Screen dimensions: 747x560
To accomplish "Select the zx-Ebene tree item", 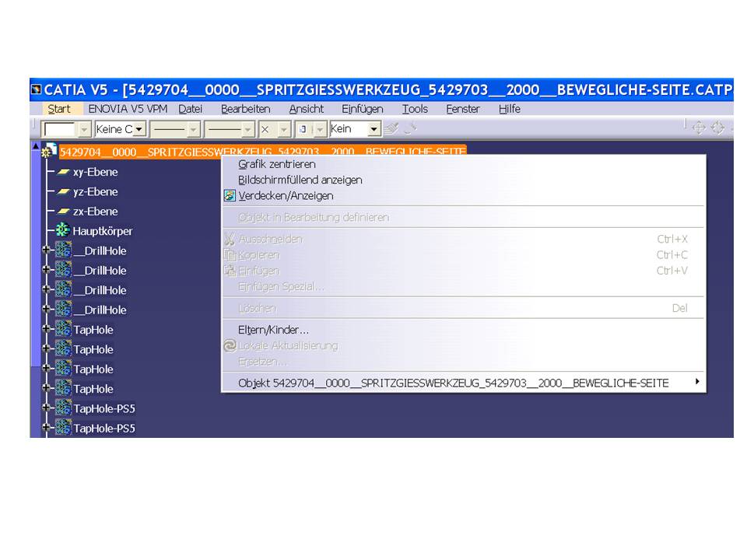I will pyautogui.click(x=95, y=212).
